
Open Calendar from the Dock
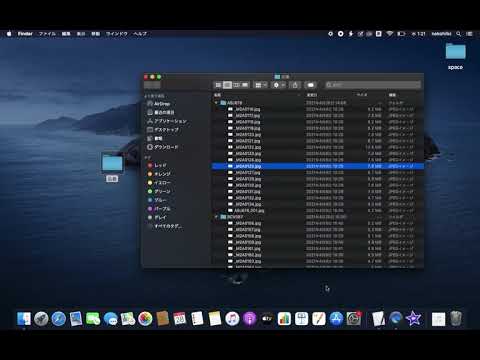[x=180, y=319]
